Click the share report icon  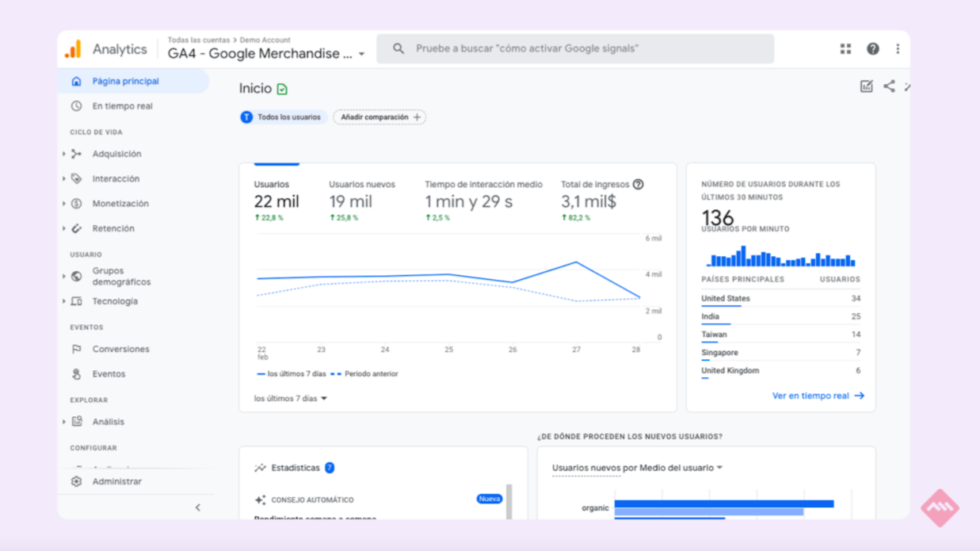(x=889, y=86)
